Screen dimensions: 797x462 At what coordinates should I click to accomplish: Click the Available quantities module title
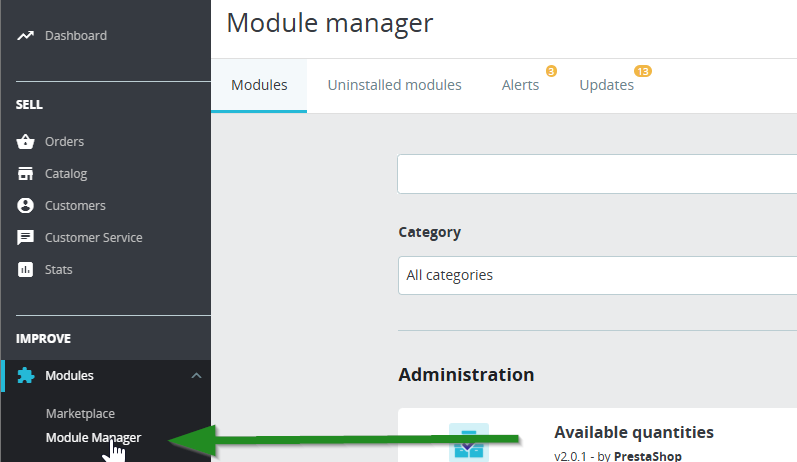pyautogui.click(x=633, y=432)
